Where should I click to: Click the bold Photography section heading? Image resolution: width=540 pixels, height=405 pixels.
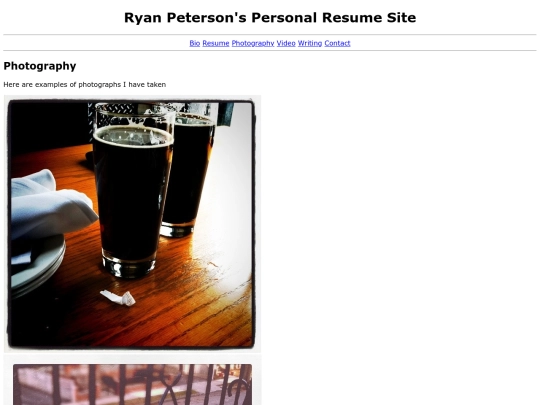(40, 66)
